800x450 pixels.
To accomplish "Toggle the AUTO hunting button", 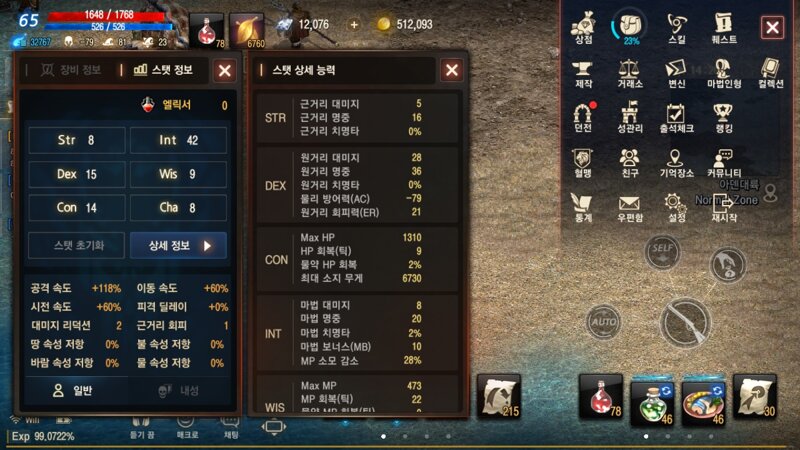I will click(604, 322).
